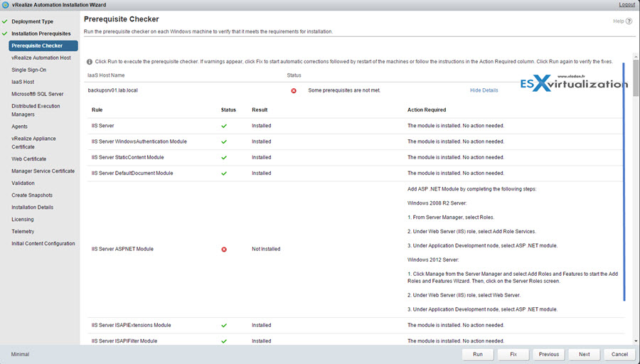Viewport: 640px width, 364px height.
Task: Open Agents step in sidebar
Action: pos(20,127)
